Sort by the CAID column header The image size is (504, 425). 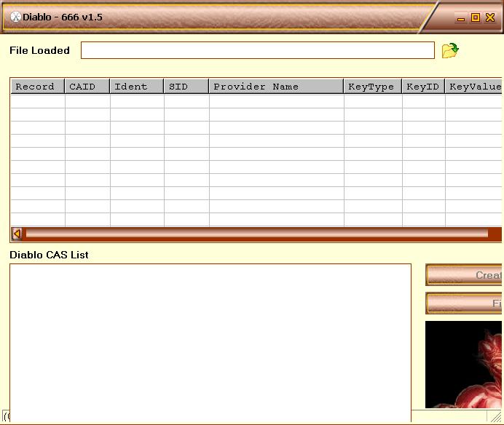(87, 87)
